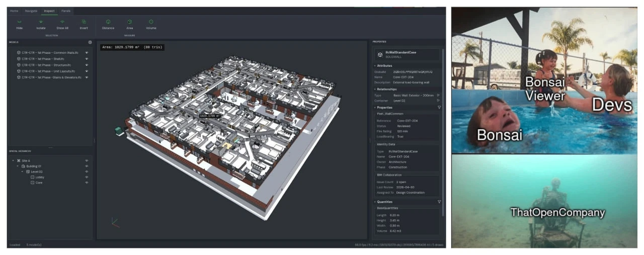Image resolution: width=644 pixels, height=255 pixels.
Task: Click the 5 model(s) status bar text
Action: pos(34,245)
